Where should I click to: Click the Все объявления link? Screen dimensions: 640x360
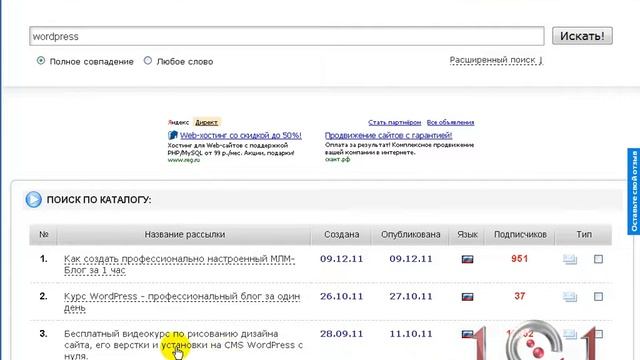click(450, 122)
